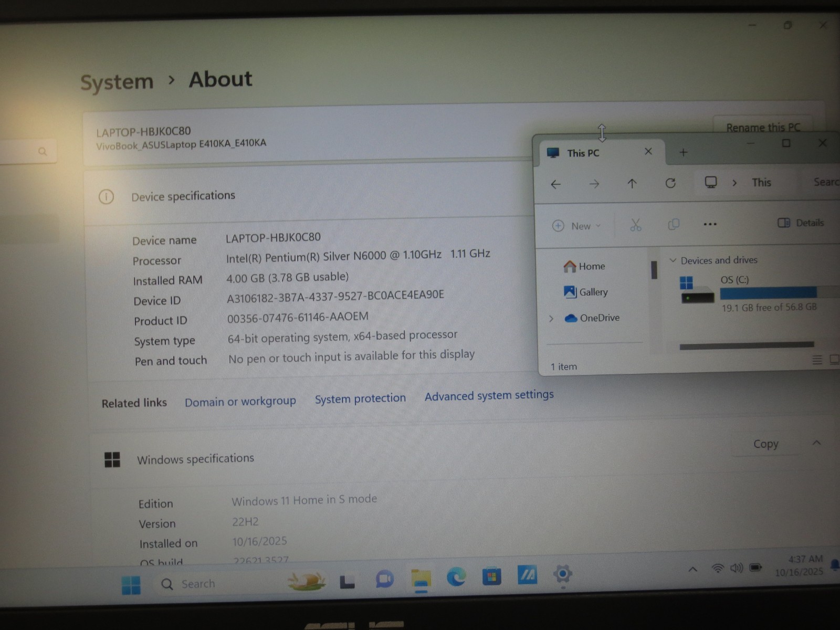Open File Explorer from the taskbar
840x630 pixels.
click(421, 579)
